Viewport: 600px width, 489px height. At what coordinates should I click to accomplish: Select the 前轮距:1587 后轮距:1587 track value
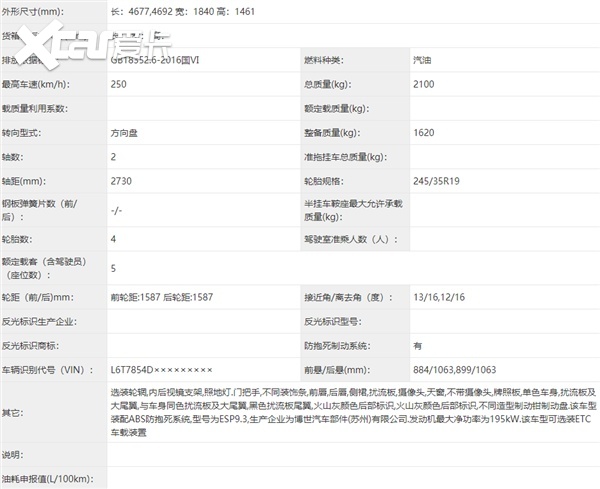[x=162, y=297]
